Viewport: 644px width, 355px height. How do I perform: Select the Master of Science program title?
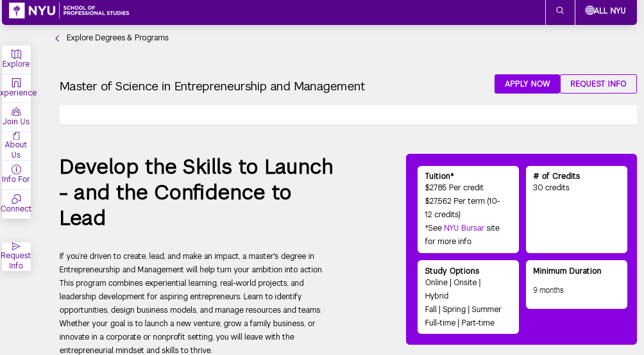point(212,86)
